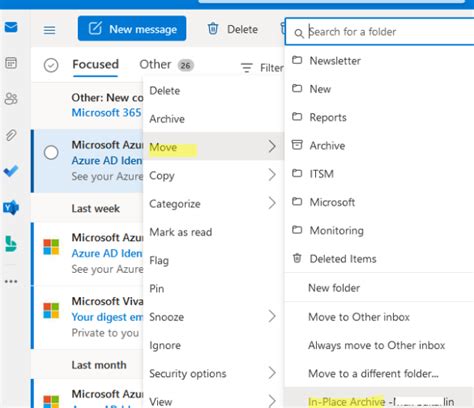Open the People contacts icon

click(x=11, y=98)
